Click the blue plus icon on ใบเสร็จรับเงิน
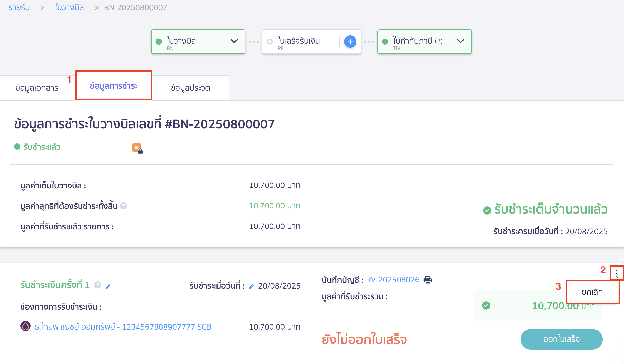624x364 pixels. 350,42
